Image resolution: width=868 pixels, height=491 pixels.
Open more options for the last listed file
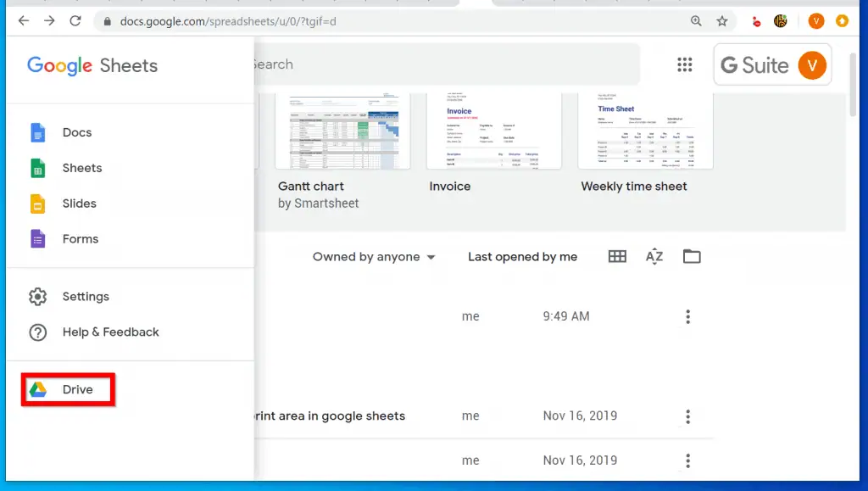pyautogui.click(x=688, y=460)
